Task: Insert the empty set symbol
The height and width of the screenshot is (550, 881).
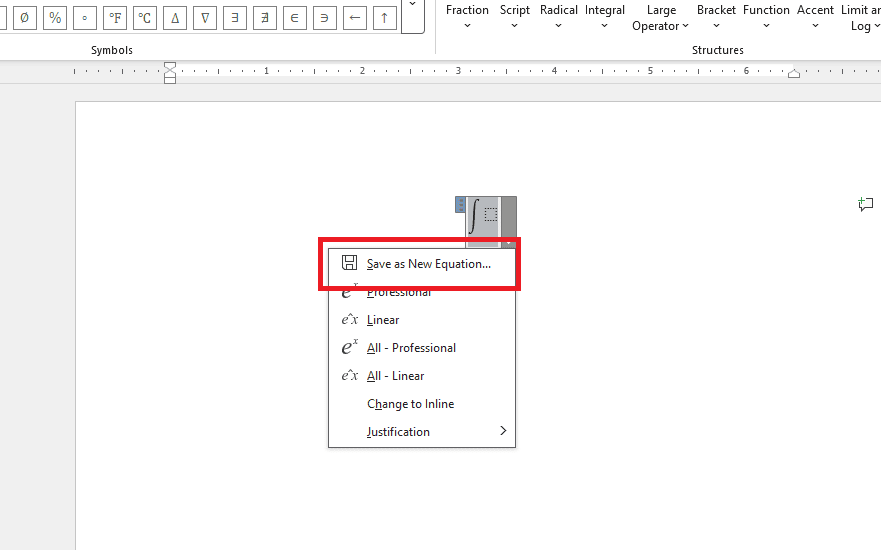Action: [x=24, y=17]
